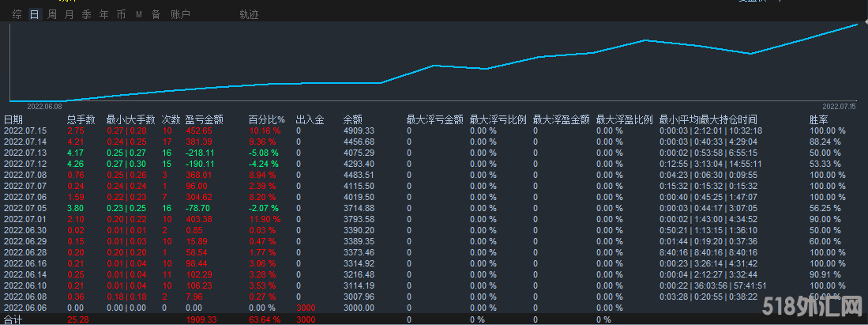
Task: Switch to the 年 yearly tab
Action: (x=104, y=14)
